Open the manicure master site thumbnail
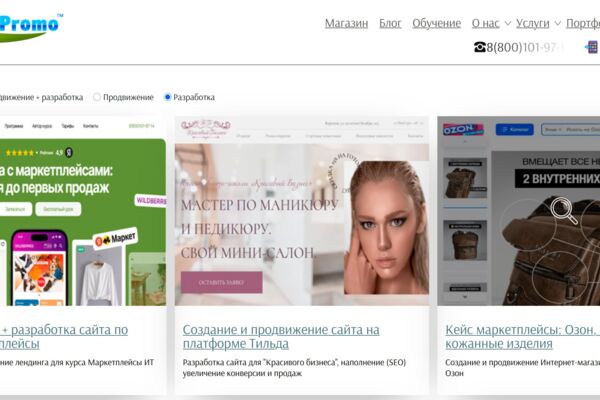This screenshot has width=600, height=400. coord(302,211)
